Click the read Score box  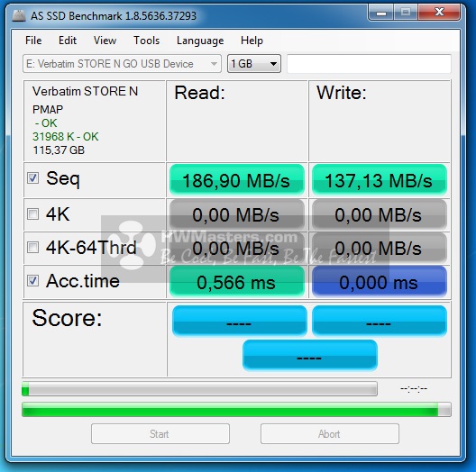(x=240, y=321)
